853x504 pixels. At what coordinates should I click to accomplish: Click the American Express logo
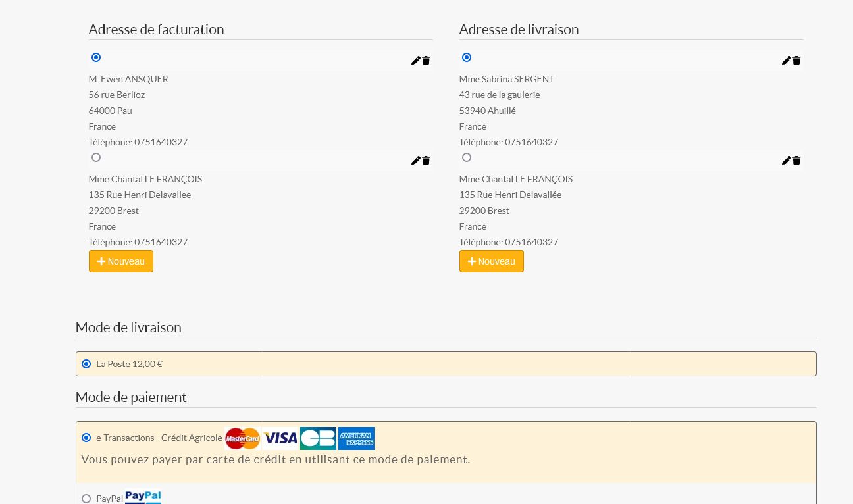point(356,438)
